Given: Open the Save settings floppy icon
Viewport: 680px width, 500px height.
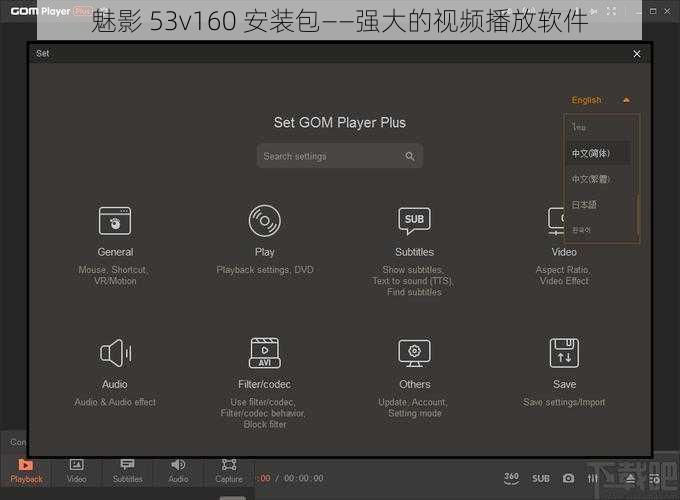Looking at the screenshot, I should click(x=564, y=353).
